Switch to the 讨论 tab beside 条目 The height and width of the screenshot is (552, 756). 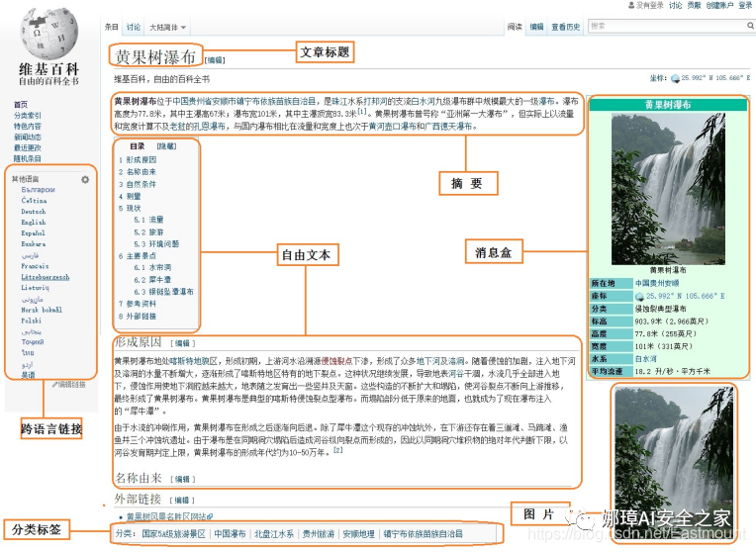134,27
